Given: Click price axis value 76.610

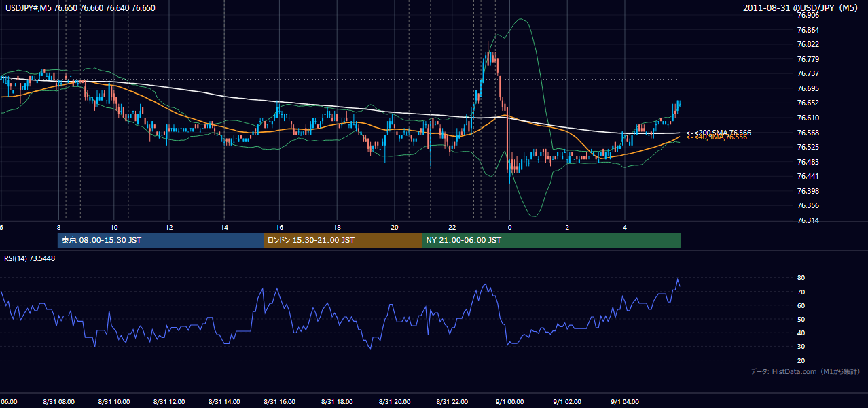Looking at the screenshot, I should click(808, 118).
